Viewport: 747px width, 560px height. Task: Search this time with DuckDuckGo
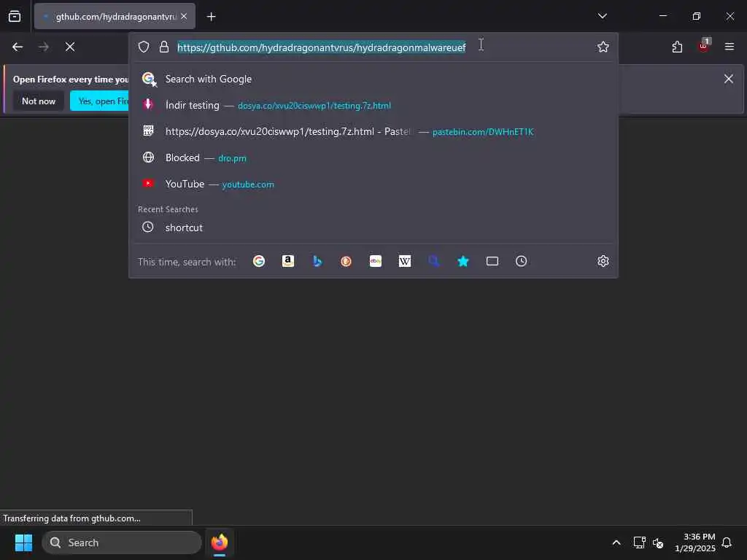coord(347,261)
